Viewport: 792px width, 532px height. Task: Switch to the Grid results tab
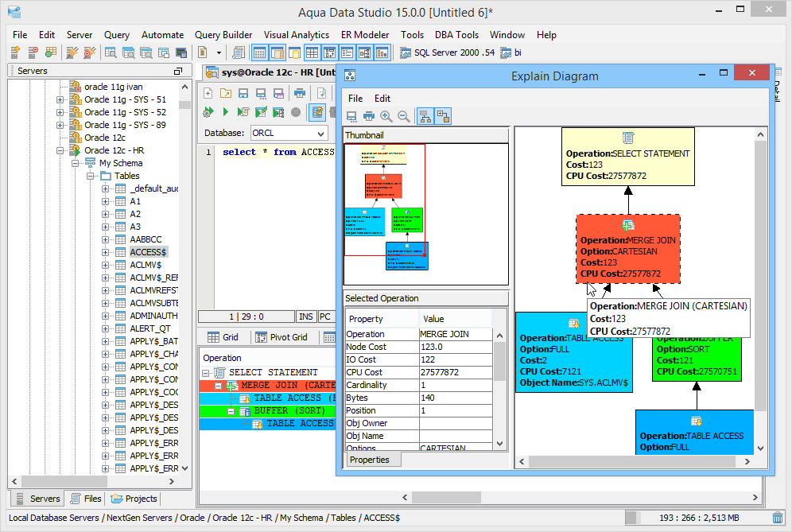click(223, 337)
